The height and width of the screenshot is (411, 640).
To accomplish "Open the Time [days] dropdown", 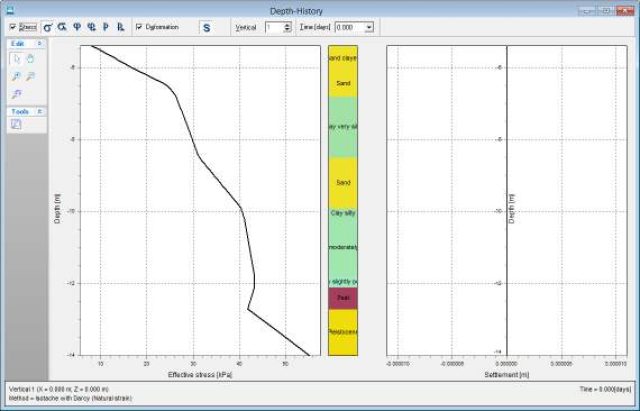I will pos(369,27).
